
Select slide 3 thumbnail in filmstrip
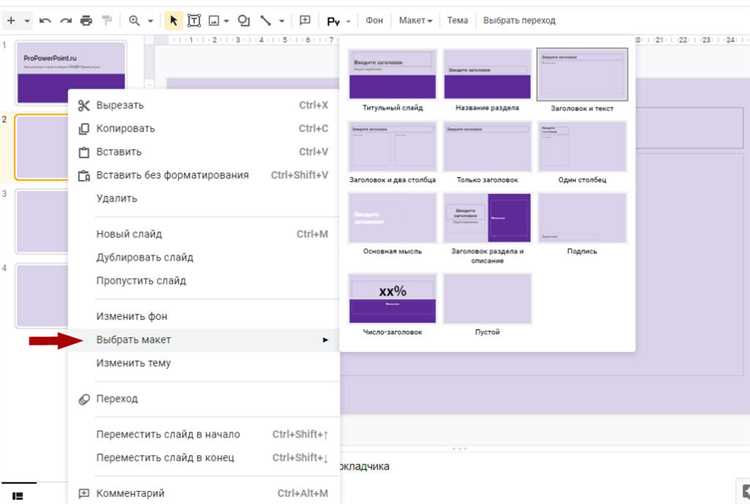coord(42,221)
